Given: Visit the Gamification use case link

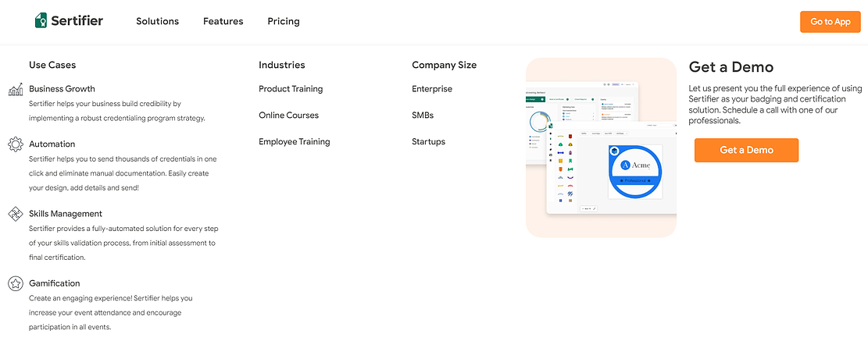Looking at the screenshot, I should pos(55,283).
